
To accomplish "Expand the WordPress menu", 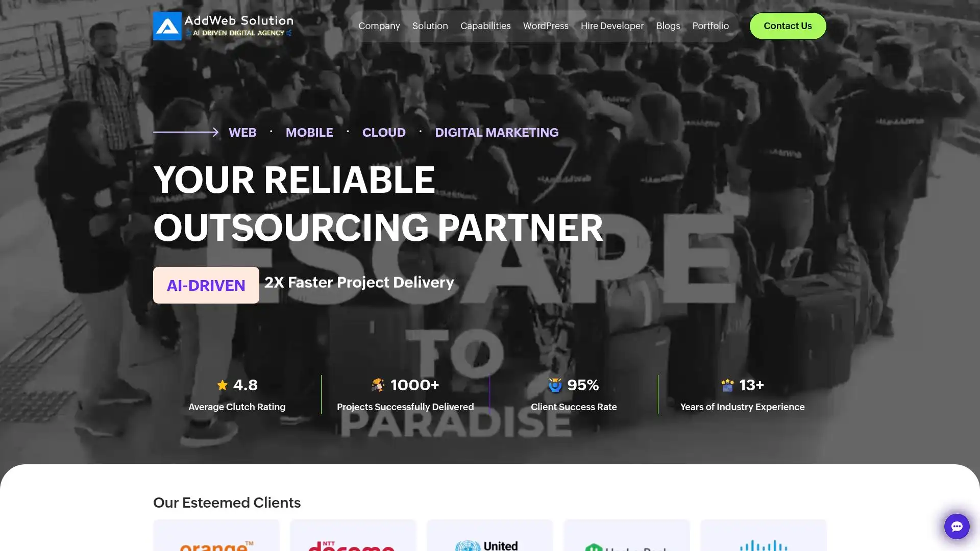I will click(x=546, y=26).
